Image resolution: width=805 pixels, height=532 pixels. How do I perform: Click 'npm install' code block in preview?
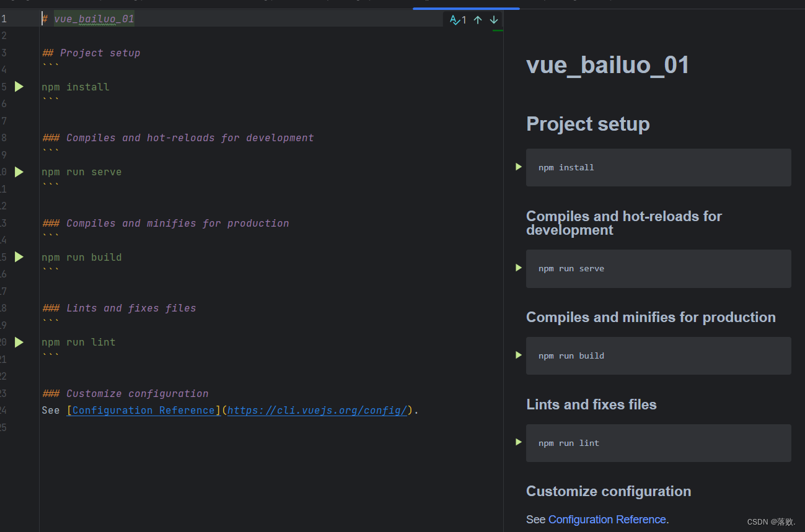[659, 167]
